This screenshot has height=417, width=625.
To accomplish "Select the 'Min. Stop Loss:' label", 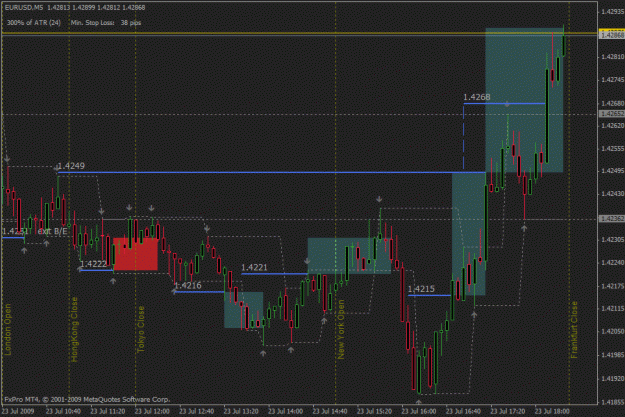I will (92, 23).
